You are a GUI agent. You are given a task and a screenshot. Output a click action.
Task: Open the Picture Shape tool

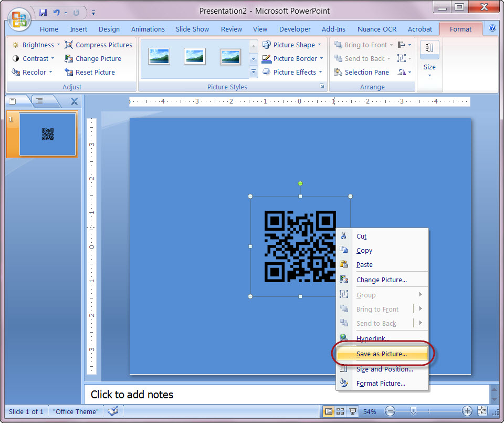click(x=292, y=45)
